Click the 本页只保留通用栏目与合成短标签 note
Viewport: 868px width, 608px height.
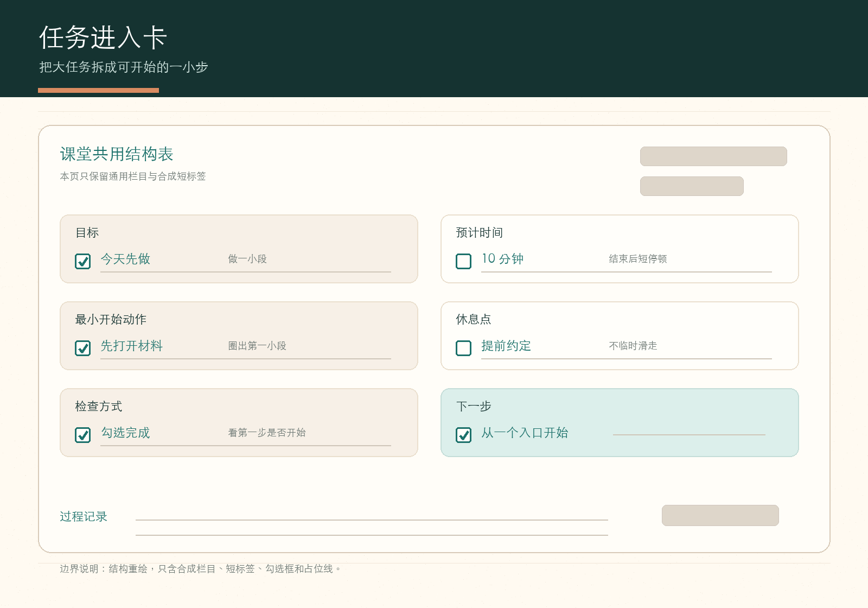pos(133,176)
